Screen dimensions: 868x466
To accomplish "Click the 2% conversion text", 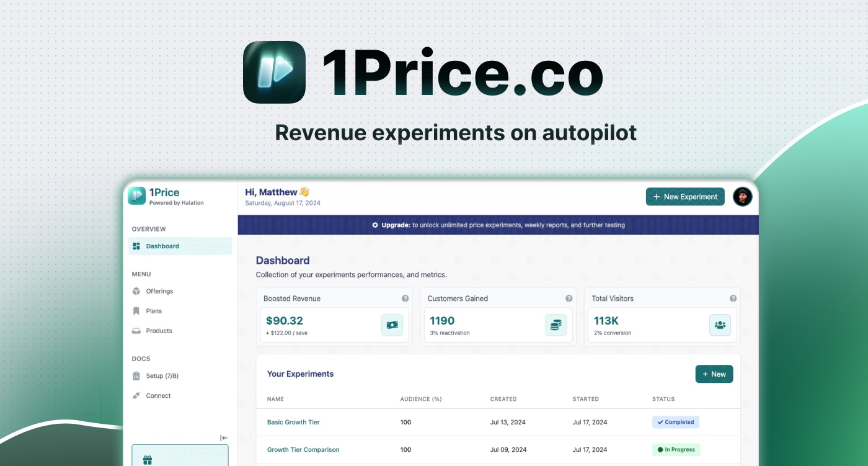I will click(613, 333).
